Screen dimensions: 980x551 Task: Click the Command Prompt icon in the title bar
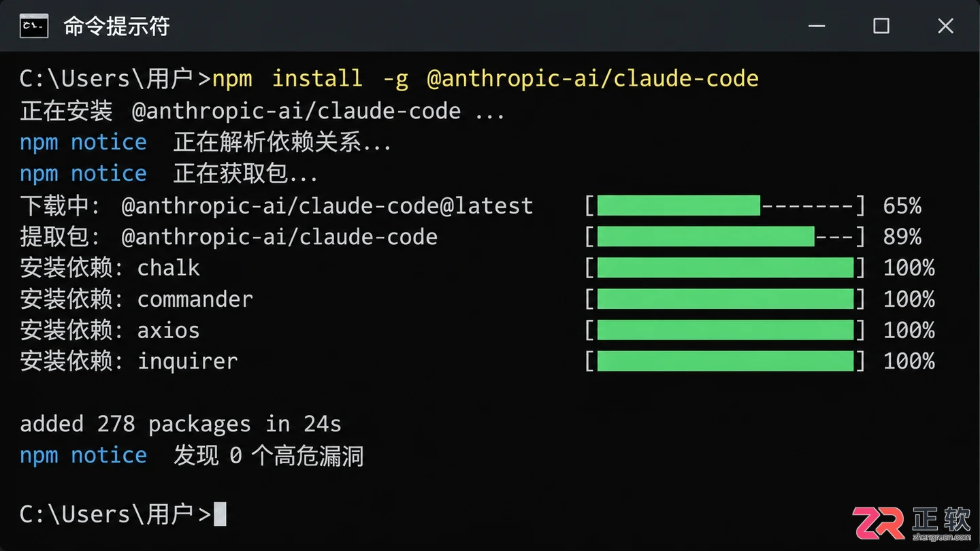[x=33, y=26]
